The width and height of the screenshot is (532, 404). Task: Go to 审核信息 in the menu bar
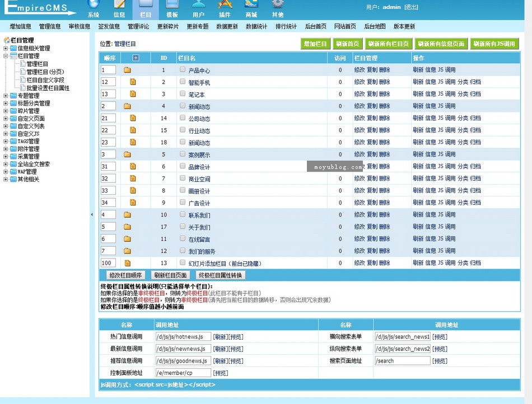(x=80, y=26)
